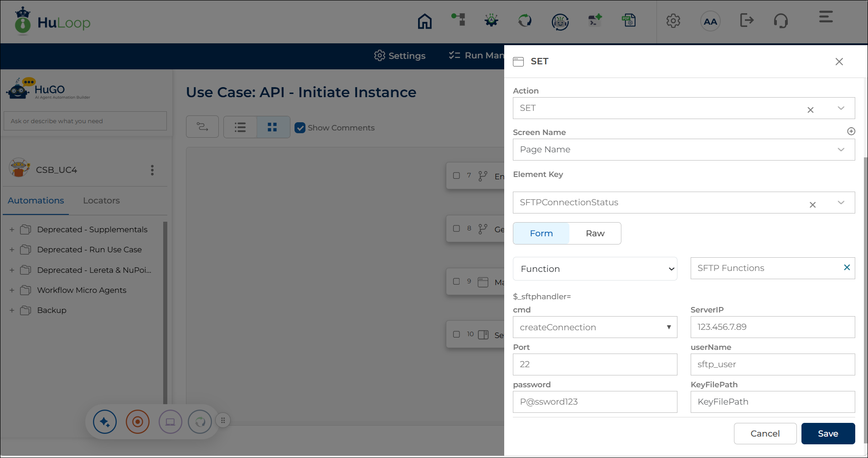Open the Element Key dropdown arrow

841,203
